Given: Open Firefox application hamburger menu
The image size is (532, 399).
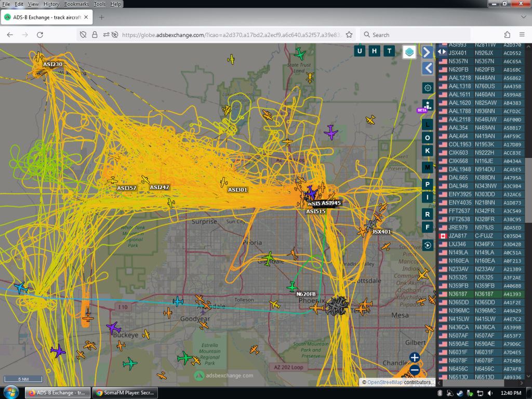Looking at the screenshot, I should tap(522, 35).
